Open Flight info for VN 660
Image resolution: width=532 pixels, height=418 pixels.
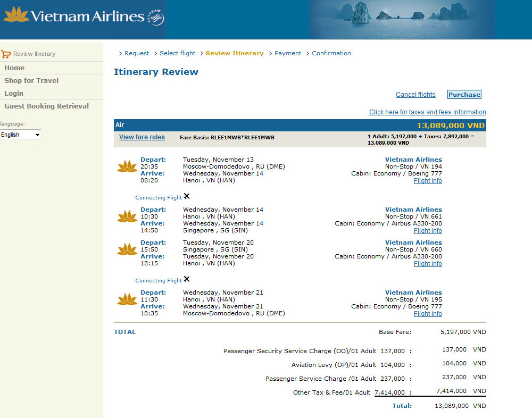[x=428, y=264]
